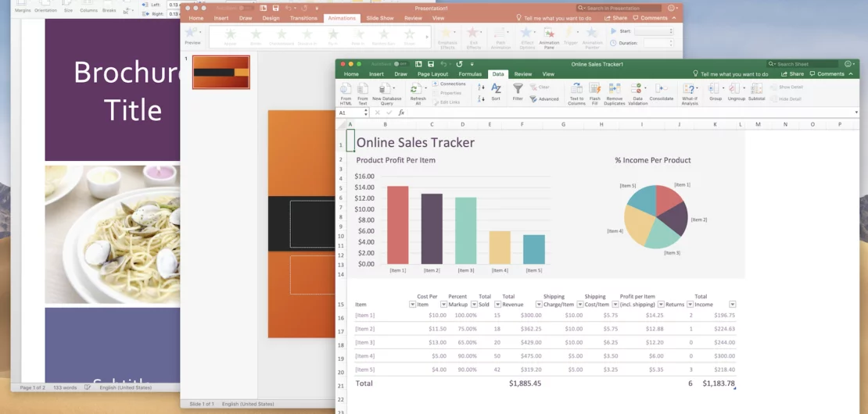Open What-If Analysis in Excel
This screenshot has width=868, height=414.
point(690,94)
